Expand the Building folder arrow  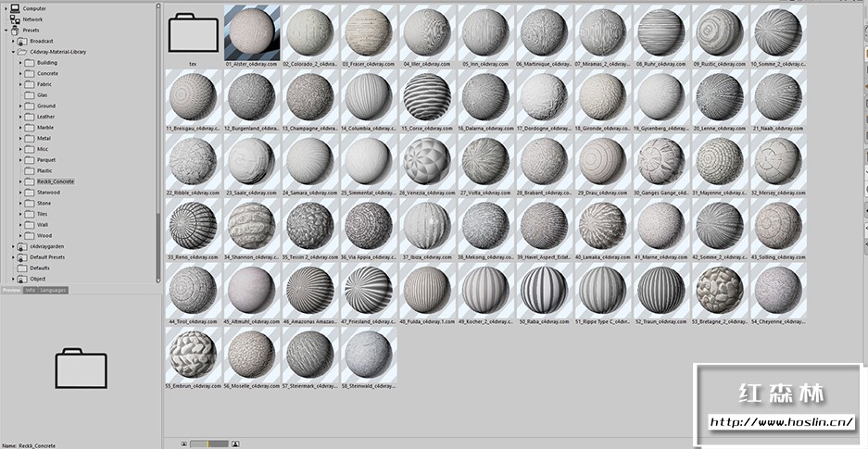pos(20,62)
